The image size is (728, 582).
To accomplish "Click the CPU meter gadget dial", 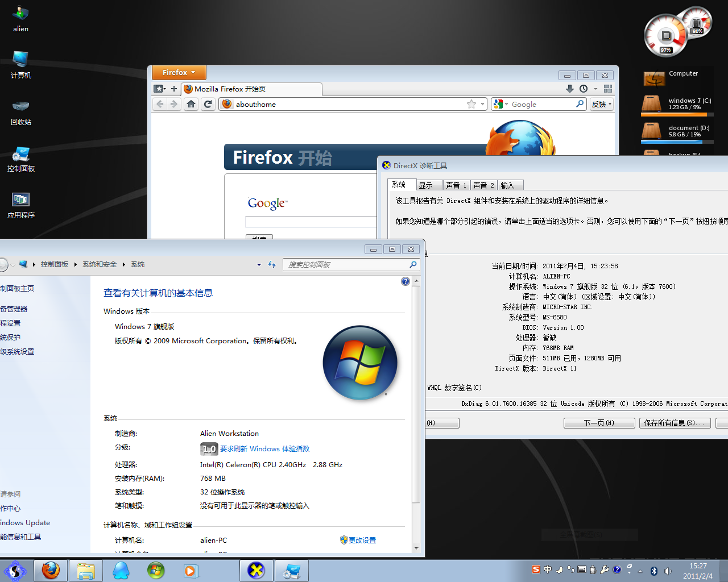I will [665, 36].
